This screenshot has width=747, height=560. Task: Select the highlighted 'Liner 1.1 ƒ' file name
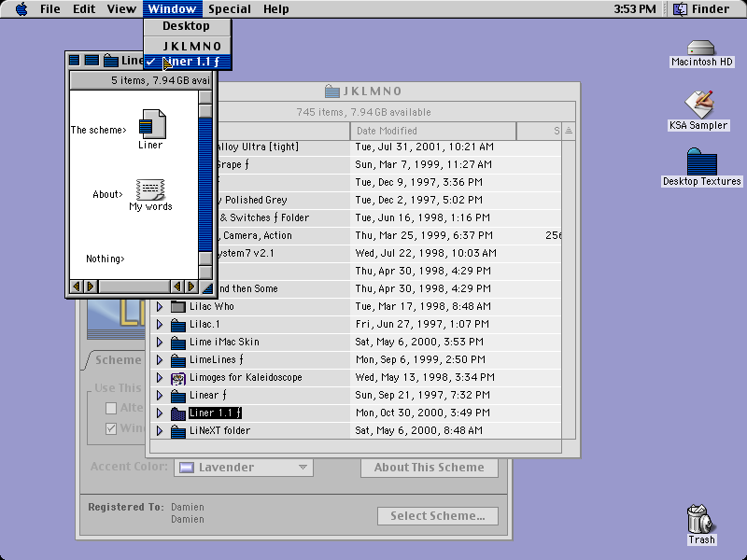point(215,413)
